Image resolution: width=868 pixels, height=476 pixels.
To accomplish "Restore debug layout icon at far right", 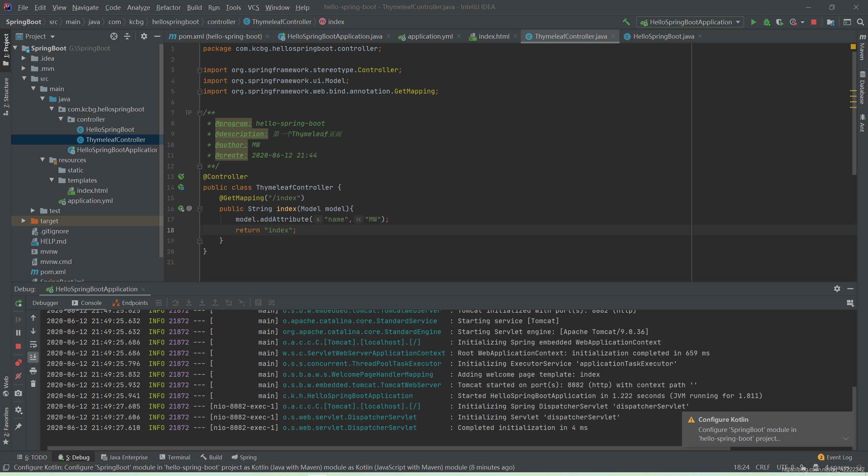I will [x=850, y=303].
